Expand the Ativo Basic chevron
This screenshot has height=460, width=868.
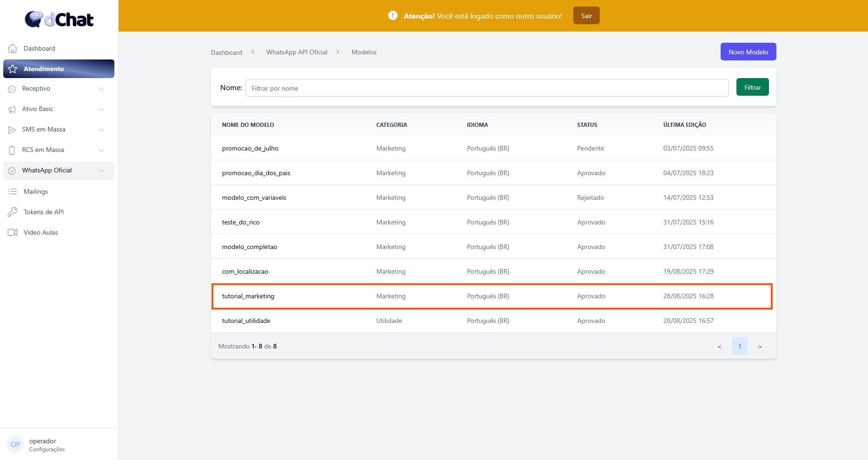pyautogui.click(x=101, y=109)
